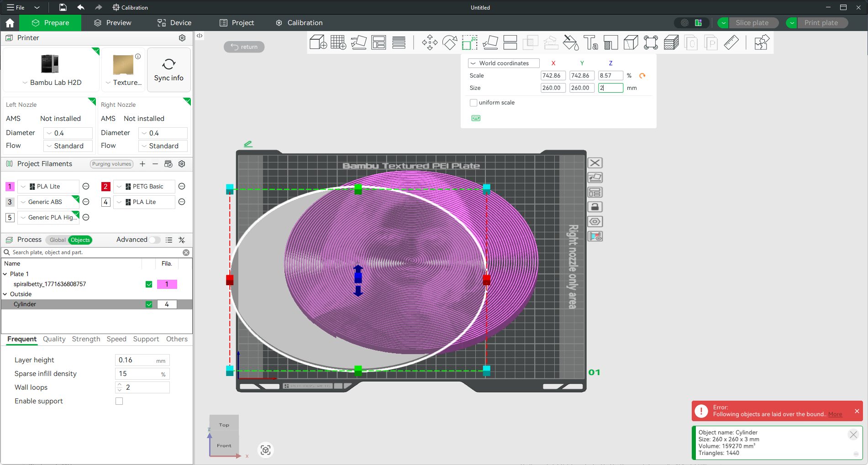Click the Sync info button
The height and width of the screenshot is (465, 868).
coord(168,70)
